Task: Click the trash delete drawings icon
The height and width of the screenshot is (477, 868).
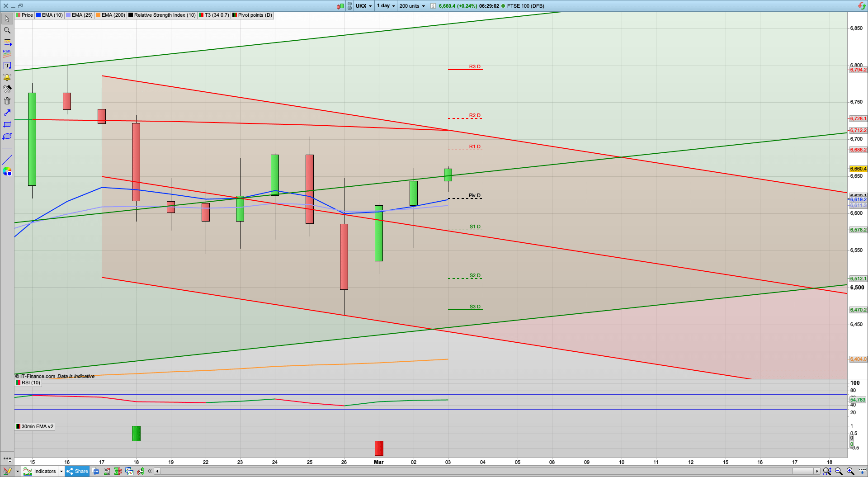Action: click(7, 101)
